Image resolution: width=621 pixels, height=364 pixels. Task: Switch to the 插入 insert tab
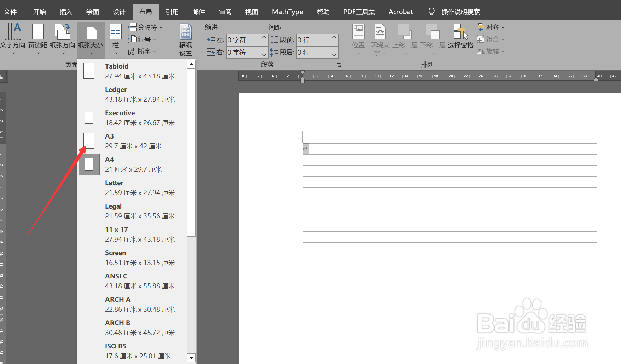(x=66, y=12)
